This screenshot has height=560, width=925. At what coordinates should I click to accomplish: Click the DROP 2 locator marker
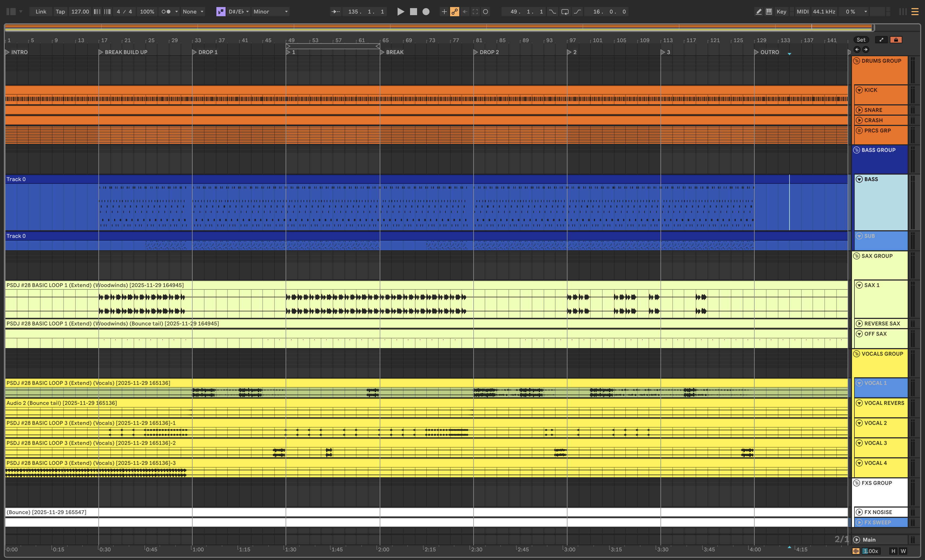click(476, 52)
